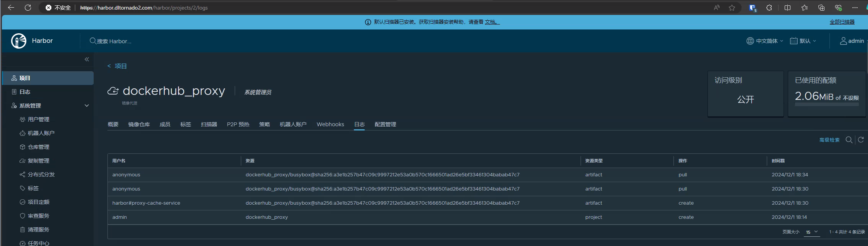Switch to the 成员 tab
Screen dimensions: 868x246
[x=165, y=124]
